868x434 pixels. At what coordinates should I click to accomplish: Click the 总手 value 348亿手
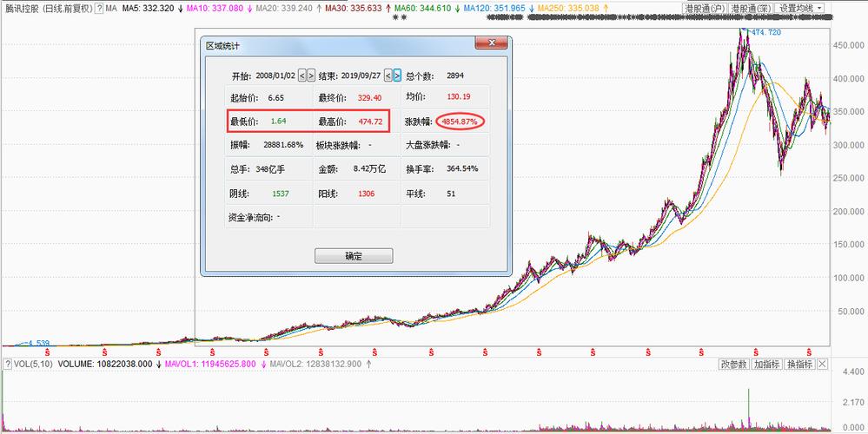tap(270, 168)
